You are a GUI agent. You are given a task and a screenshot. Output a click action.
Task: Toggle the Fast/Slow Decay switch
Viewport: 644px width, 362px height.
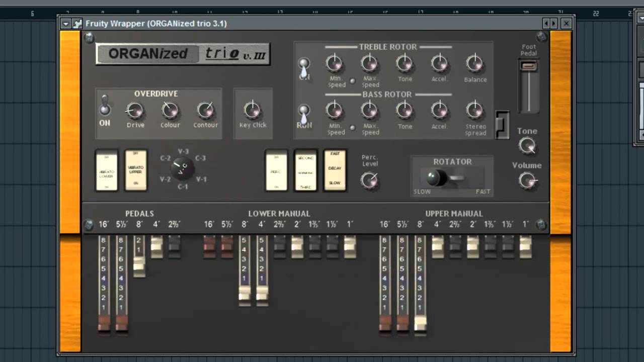tap(335, 170)
